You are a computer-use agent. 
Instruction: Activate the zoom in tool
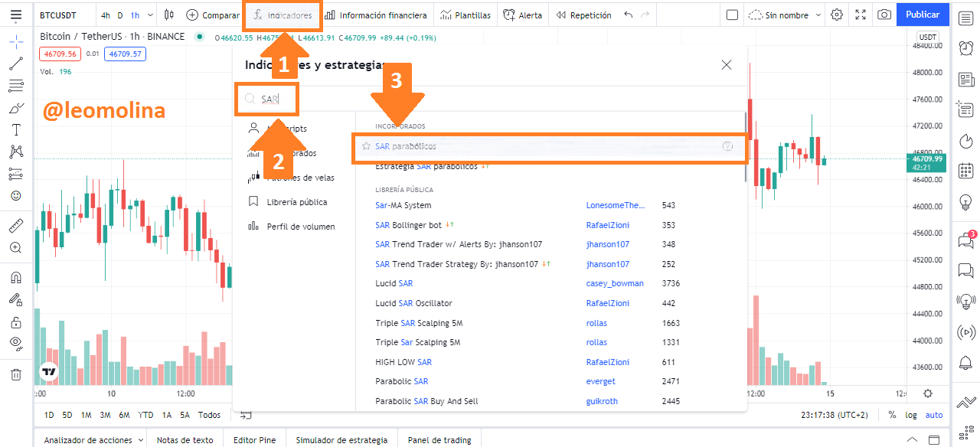[16, 248]
